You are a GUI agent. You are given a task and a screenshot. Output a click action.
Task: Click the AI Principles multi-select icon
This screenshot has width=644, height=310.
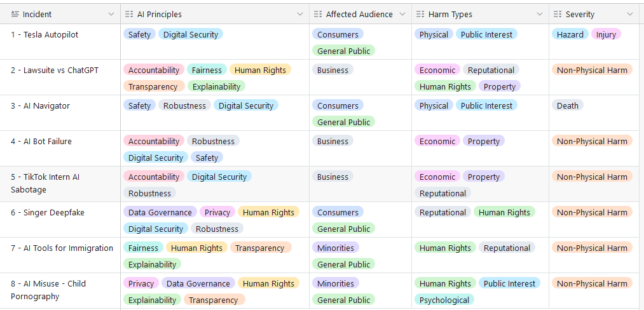[x=129, y=15]
